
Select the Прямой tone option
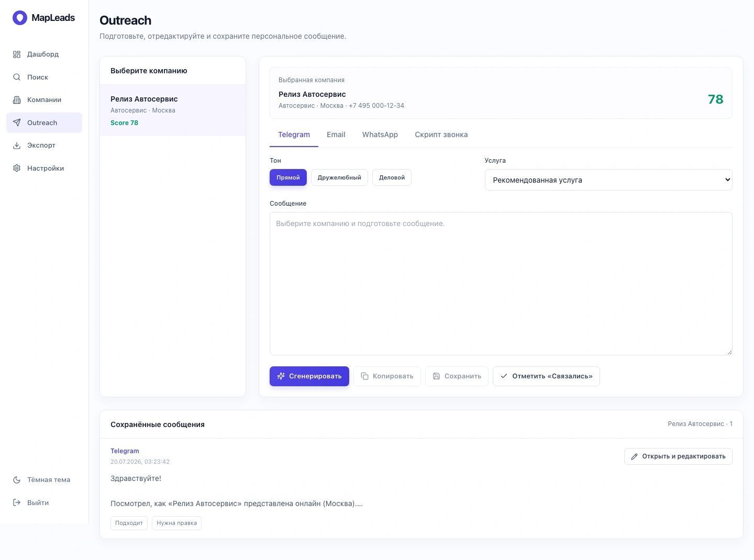pos(288,177)
